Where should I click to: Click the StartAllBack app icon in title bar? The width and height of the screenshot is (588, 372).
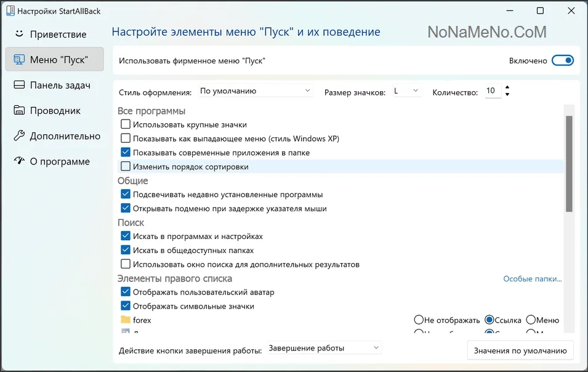pos(10,11)
